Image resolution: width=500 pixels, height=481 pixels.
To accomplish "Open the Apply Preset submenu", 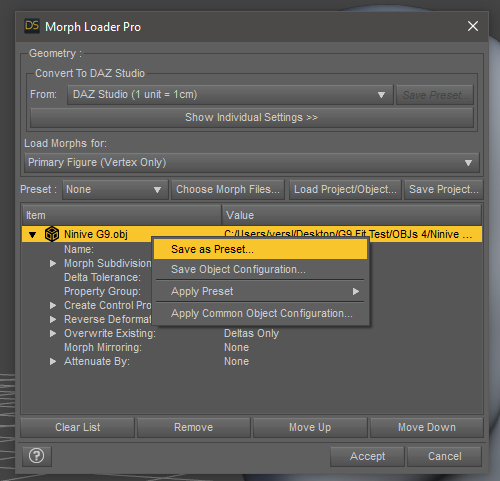I will [260, 291].
